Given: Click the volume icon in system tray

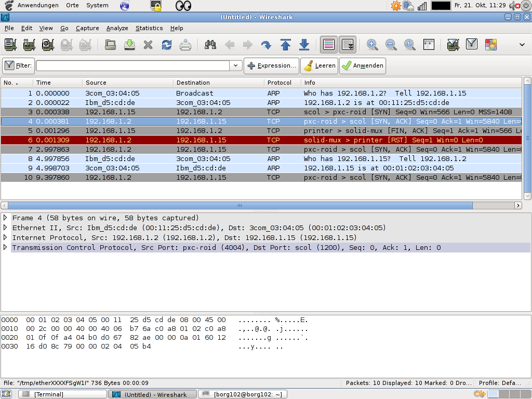Looking at the screenshot, I should point(514,5).
